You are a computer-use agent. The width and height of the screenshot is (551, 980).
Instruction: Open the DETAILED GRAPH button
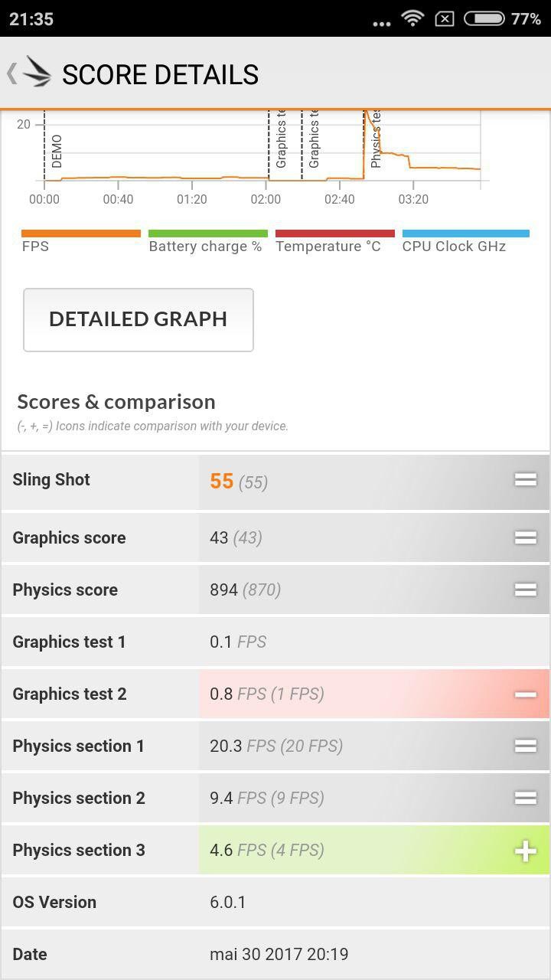tap(139, 319)
